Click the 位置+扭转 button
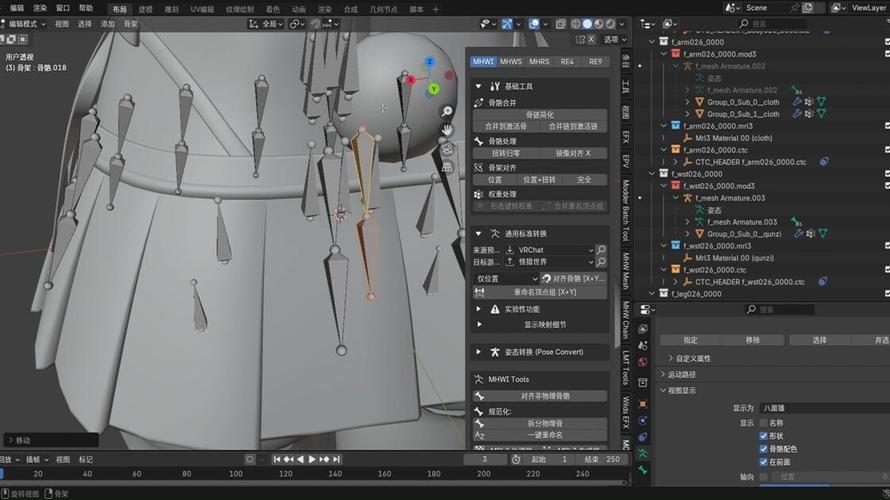Screen dimensions: 890x500 coord(539,180)
